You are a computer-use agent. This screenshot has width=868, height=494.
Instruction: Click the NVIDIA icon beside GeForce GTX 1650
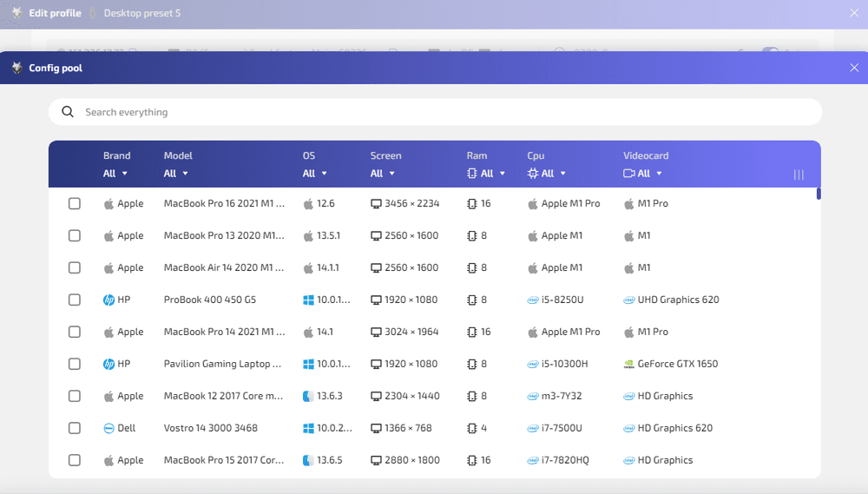pyautogui.click(x=628, y=365)
